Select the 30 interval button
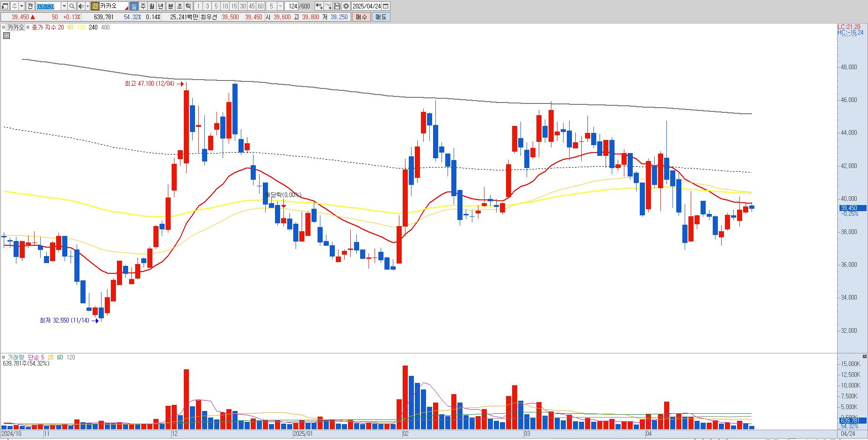 [x=243, y=6]
